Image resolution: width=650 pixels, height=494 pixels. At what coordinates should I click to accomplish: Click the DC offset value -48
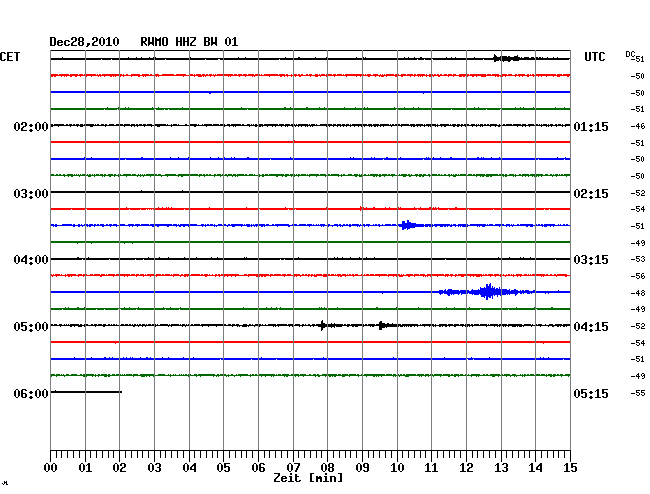click(638, 293)
